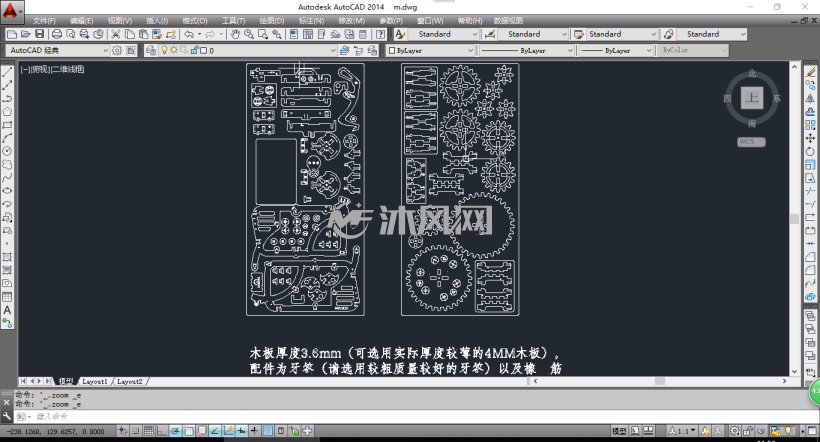Click the 模型 button in status bar
Image resolution: width=820 pixels, height=442 pixels.
(x=619, y=431)
